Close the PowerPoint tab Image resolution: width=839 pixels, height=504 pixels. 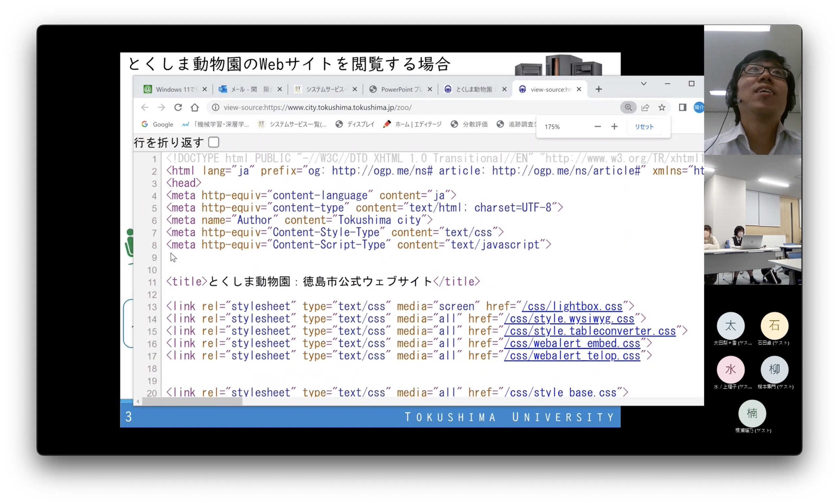tap(429, 89)
